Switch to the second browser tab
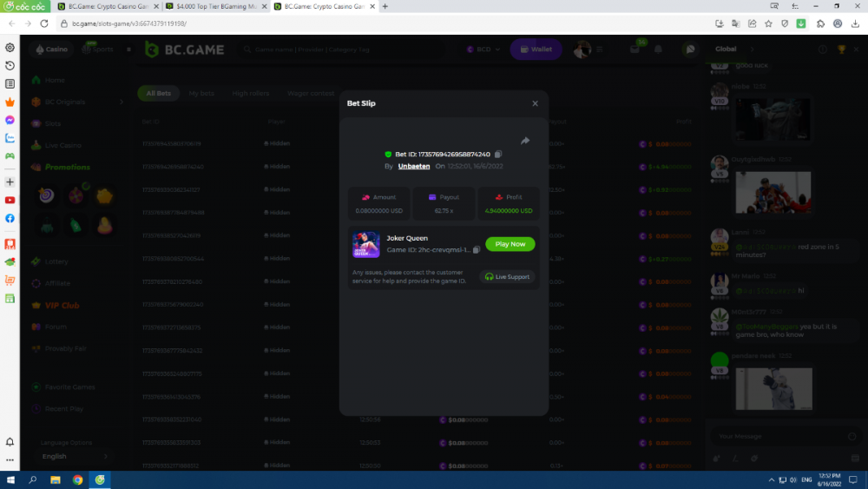Screen dimensions: 868x489 pos(216,6)
